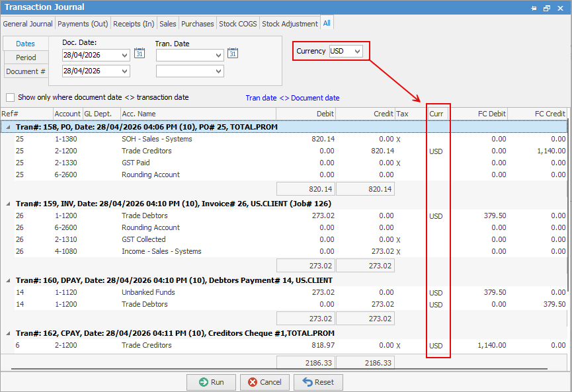The image size is (572, 392).
Task: Sort by the Ref# column header
Action: [x=27, y=114]
